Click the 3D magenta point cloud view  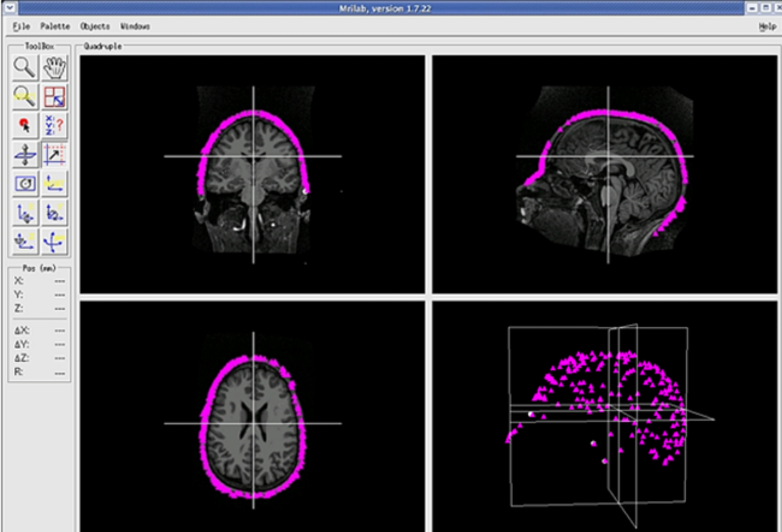pos(606,417)
